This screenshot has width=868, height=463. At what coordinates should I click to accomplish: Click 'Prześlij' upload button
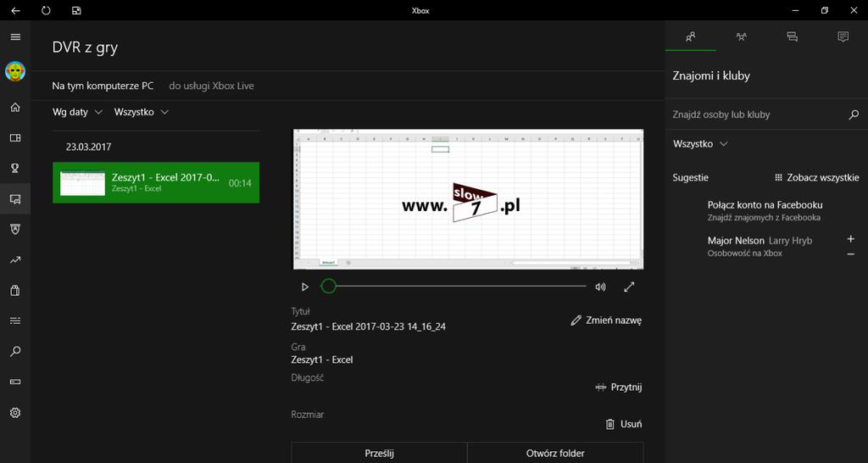(379, 453)
